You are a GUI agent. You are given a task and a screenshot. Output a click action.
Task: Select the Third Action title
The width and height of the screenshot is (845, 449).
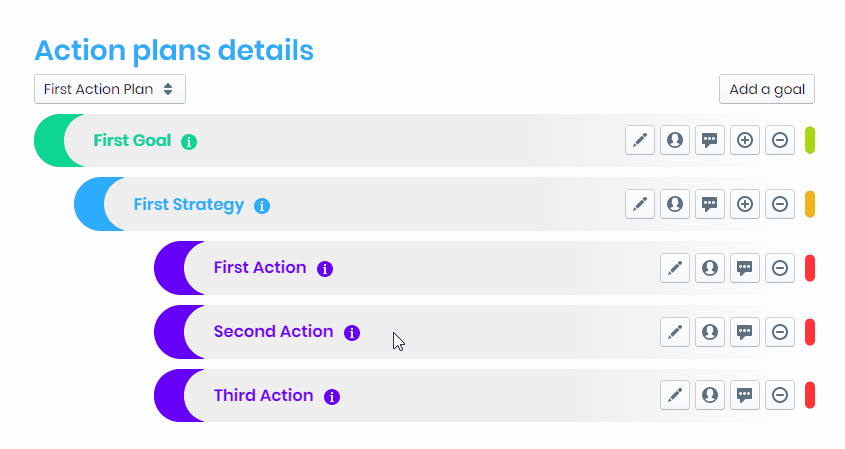[263, 395]
